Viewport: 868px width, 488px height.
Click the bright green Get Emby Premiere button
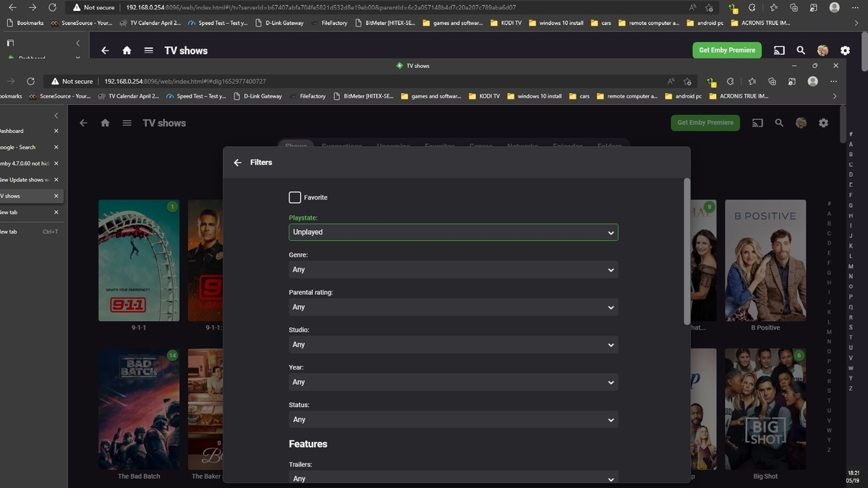tap(726, 51)
